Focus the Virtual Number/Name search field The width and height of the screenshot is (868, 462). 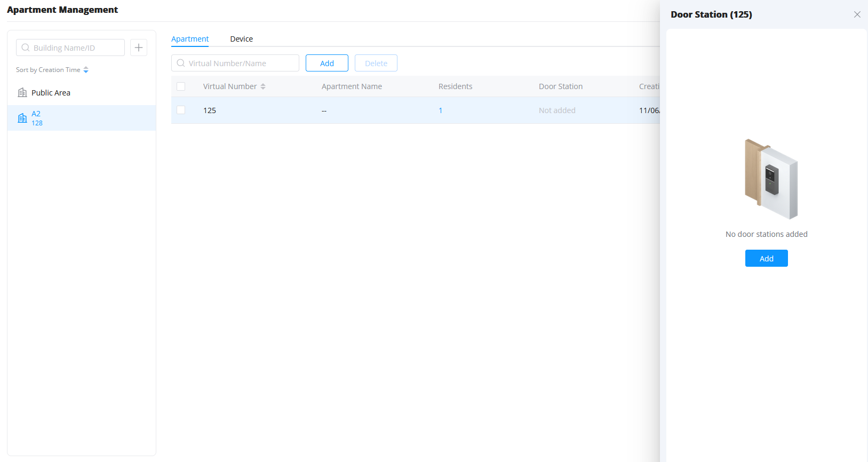[235, 63]
